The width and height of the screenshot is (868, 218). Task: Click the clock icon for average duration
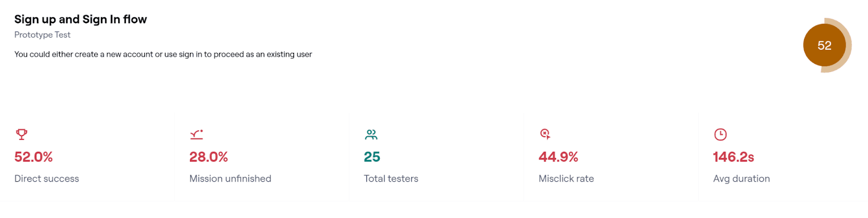[x=720, y=134]
